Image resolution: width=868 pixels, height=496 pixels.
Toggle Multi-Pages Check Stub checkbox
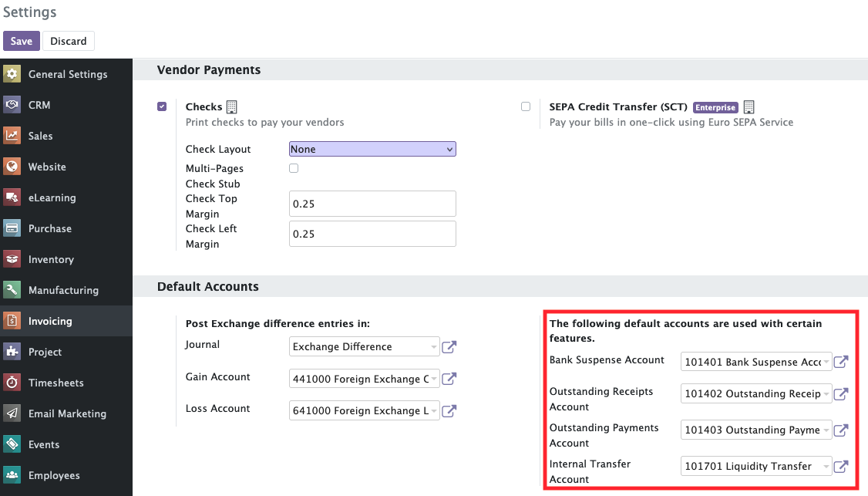click(294, 168)
